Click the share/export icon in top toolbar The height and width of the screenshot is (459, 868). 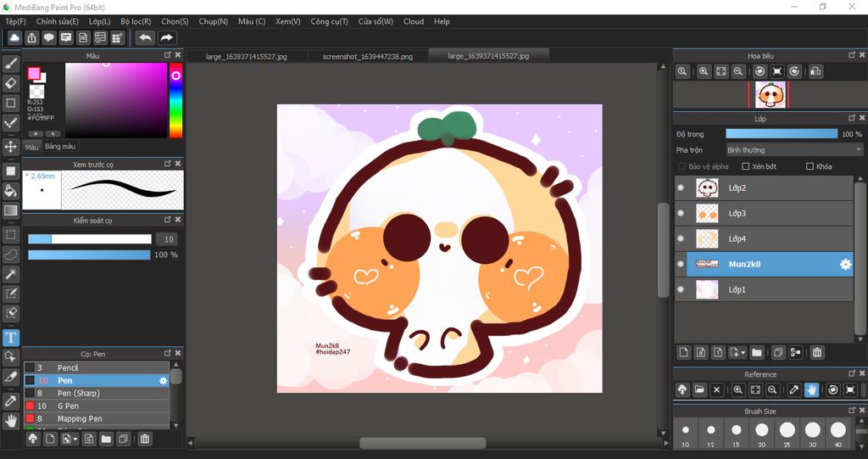(x=31, y=37)
